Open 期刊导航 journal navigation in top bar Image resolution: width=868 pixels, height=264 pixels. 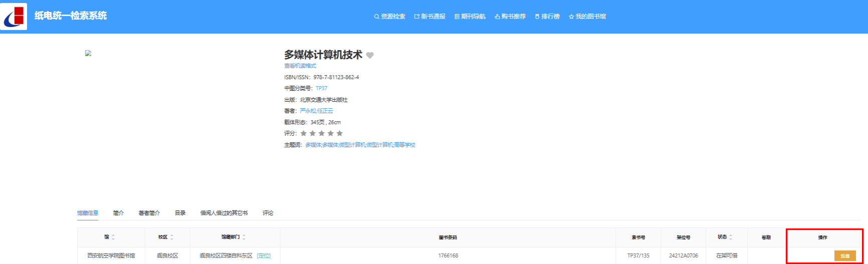point(470,17)
